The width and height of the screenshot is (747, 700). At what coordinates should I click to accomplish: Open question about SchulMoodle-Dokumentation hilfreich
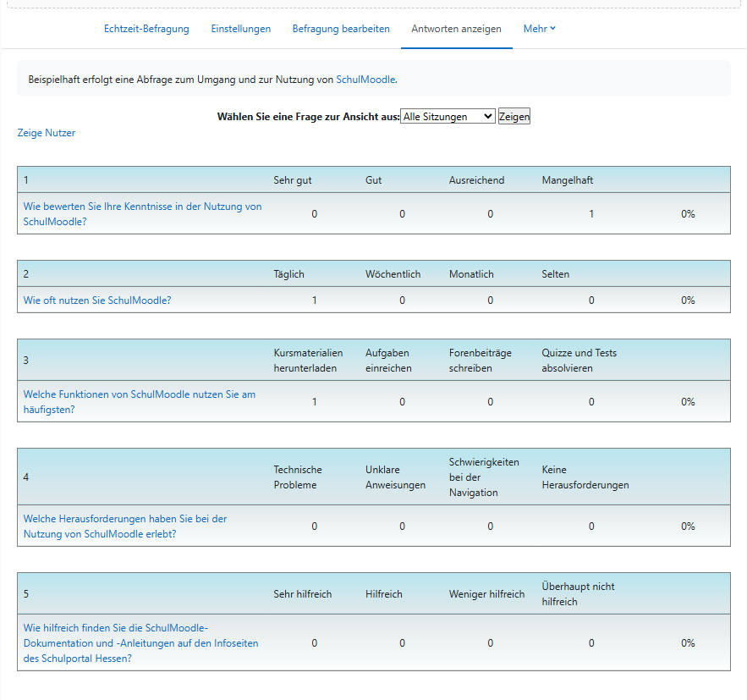140,642
